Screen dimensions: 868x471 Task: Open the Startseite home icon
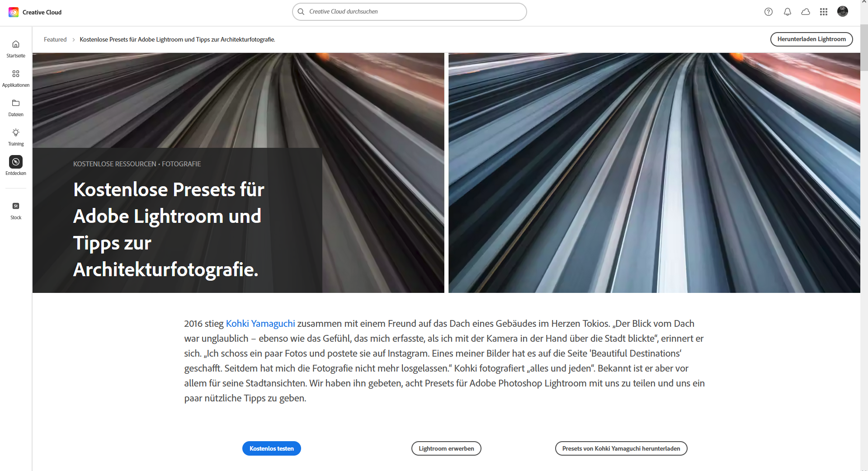[x=16, y=44]
